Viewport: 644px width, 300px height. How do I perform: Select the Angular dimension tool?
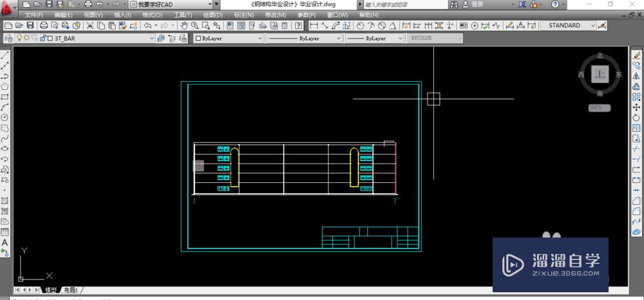pyautogui.click(x=393, y=26)
